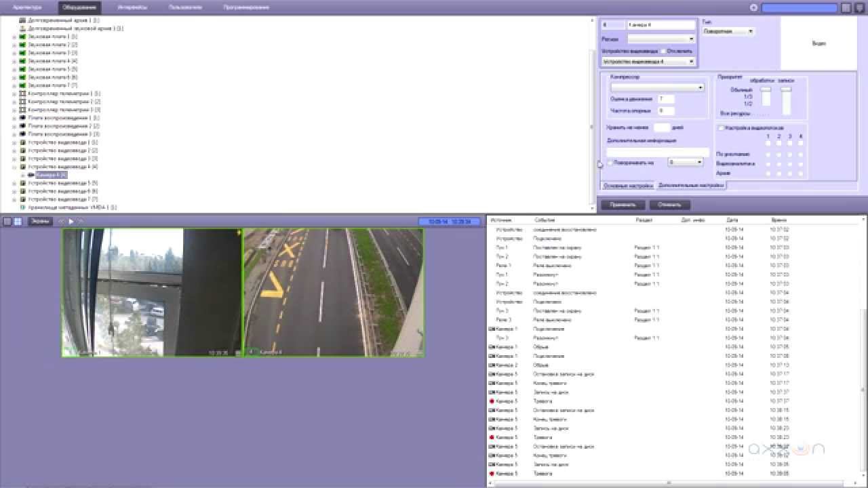Click the Применить button
868x488 pixels.
tap(623, 205)
